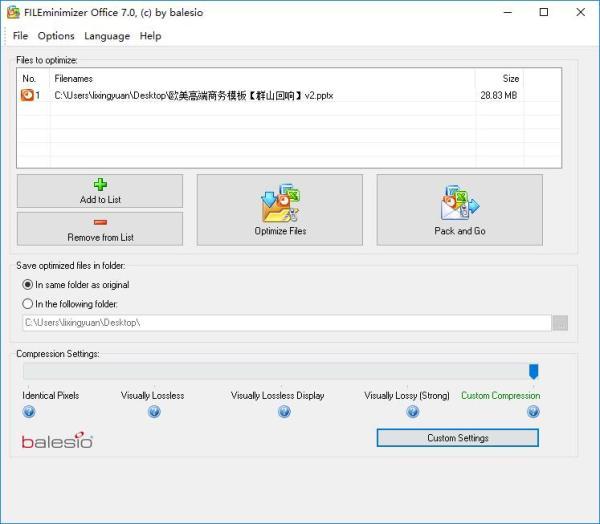This screenshot has width=600, height=524.
Task: Click the browse folder button
Action: pyautogui.click(x=560, y=323)
